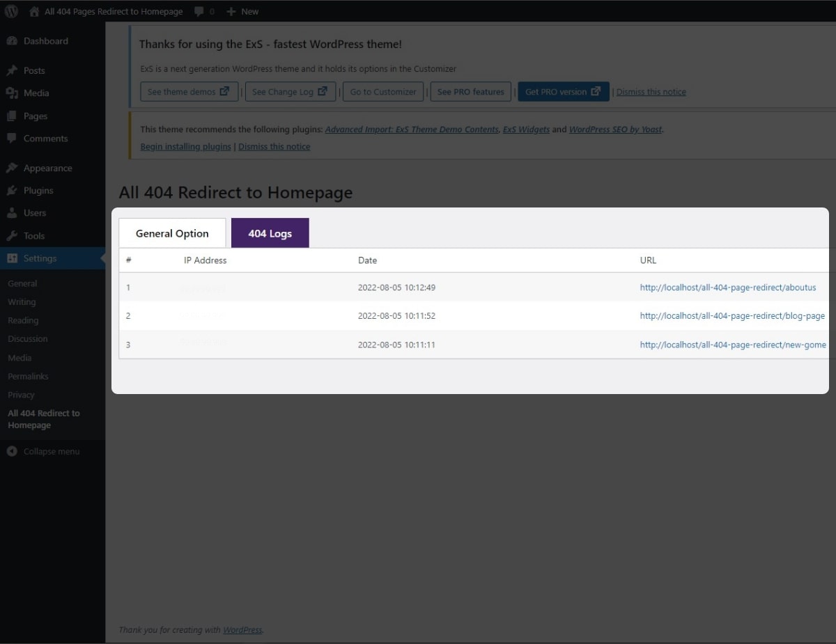This screenshot has width=836, height=644.
Task: Click the WordPress logo icon
Action: [11, 11]
